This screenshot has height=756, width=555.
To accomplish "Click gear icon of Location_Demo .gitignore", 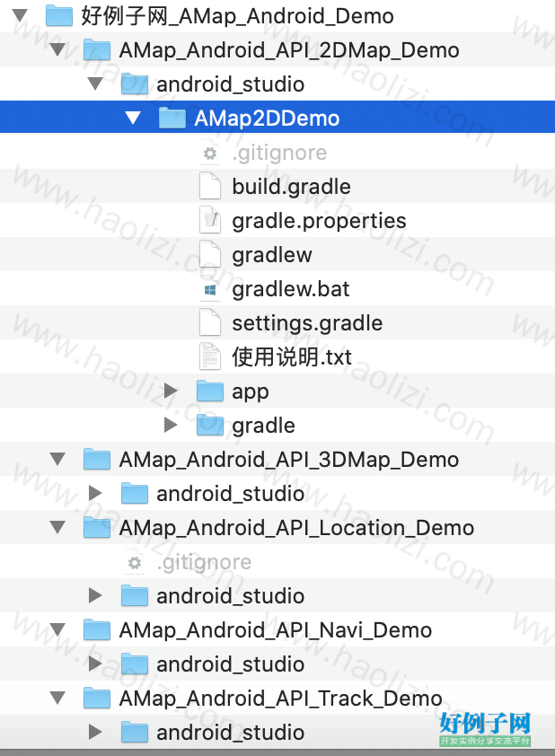I will [135, 563].
